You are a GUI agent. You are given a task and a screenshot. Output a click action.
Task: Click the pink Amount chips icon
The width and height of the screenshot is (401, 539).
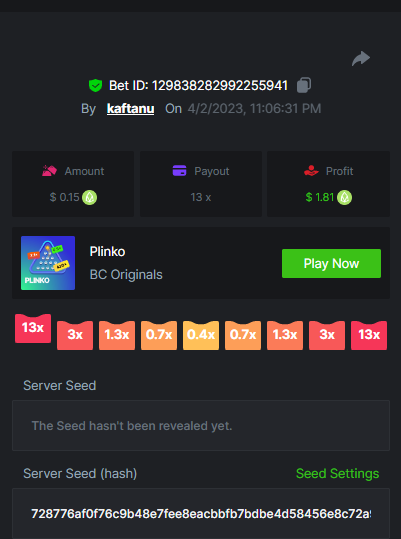tap(49, 170)
